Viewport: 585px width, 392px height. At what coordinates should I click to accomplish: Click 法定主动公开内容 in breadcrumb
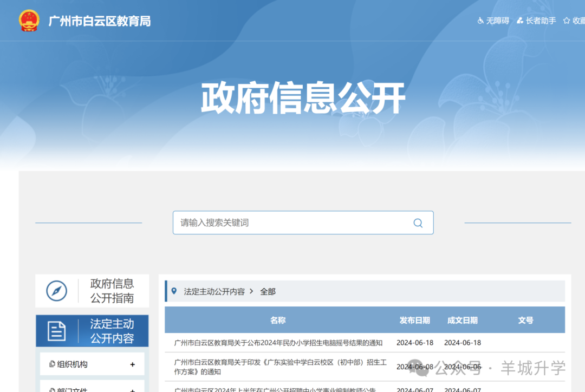pos(214,292)
